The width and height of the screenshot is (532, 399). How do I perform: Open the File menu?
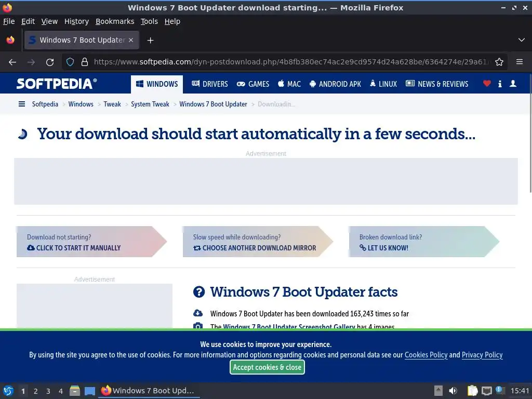(x=9, y=21)
